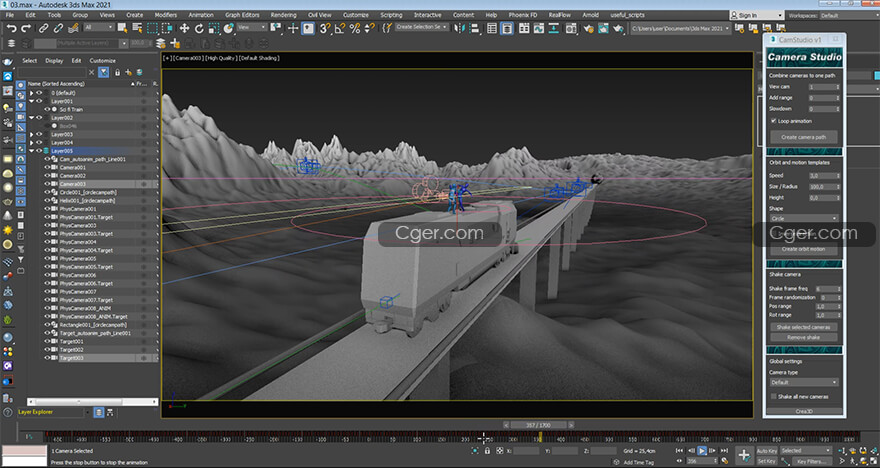Screen dimensions: 880x468
Task: Open the Shape dropdown showing Circle
Action: click(x=804, y=218)
